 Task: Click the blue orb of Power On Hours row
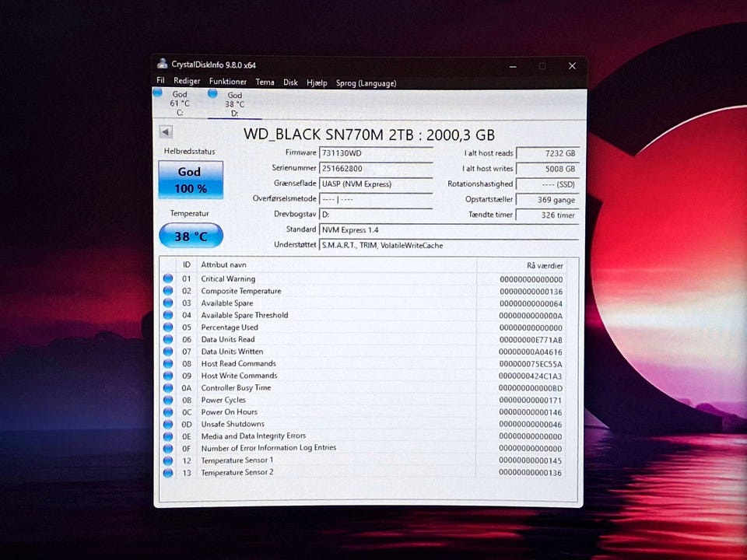(168, 411)
